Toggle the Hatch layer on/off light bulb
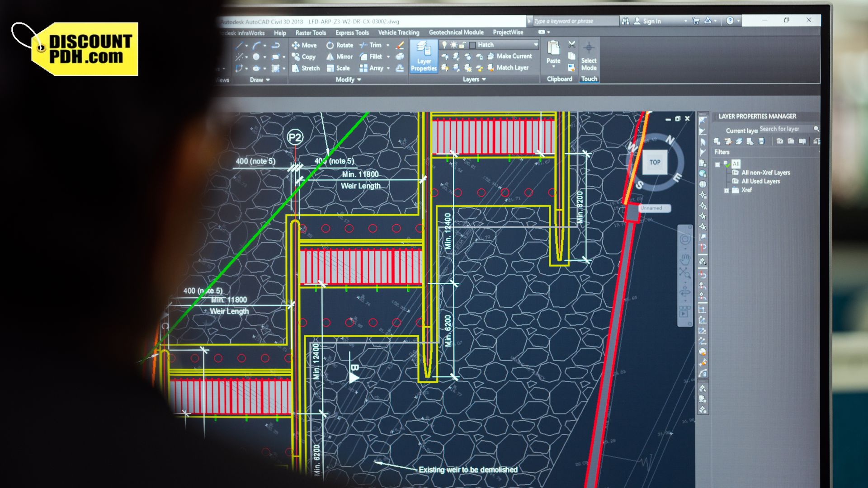 444,45
